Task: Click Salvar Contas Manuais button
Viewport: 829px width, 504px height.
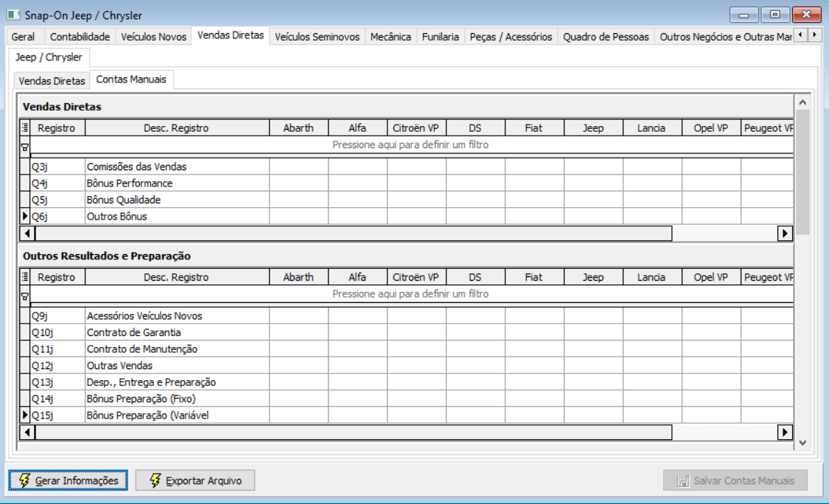Action: click(x=735, y=480)
